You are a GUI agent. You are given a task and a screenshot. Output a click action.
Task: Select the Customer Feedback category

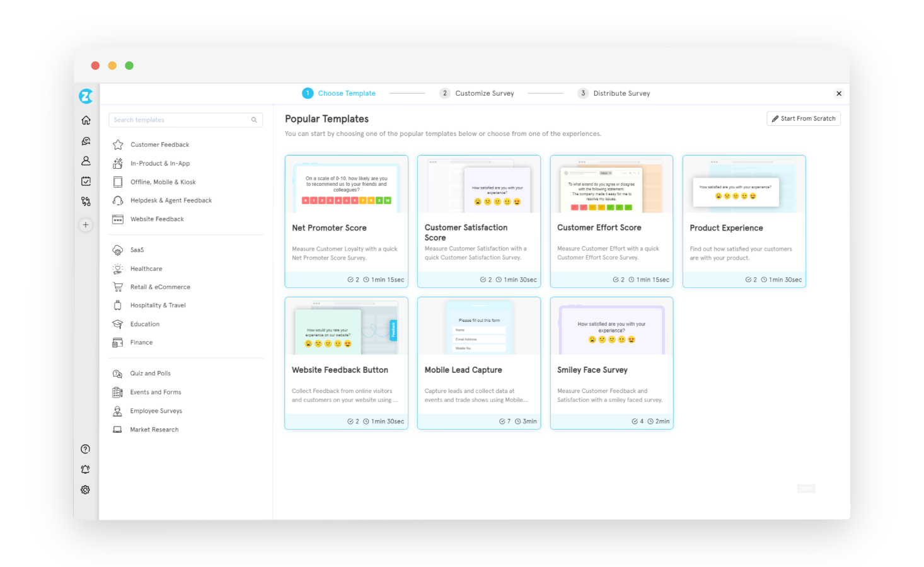pos(159,144)
